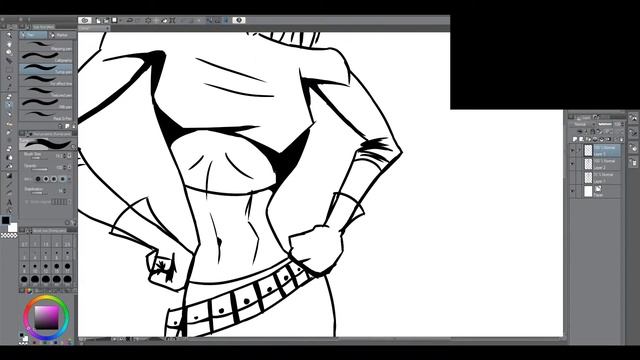The height and width of the screenshot is (360, 640).
Task: Choose the Textured pen brush
Action: 47,92
